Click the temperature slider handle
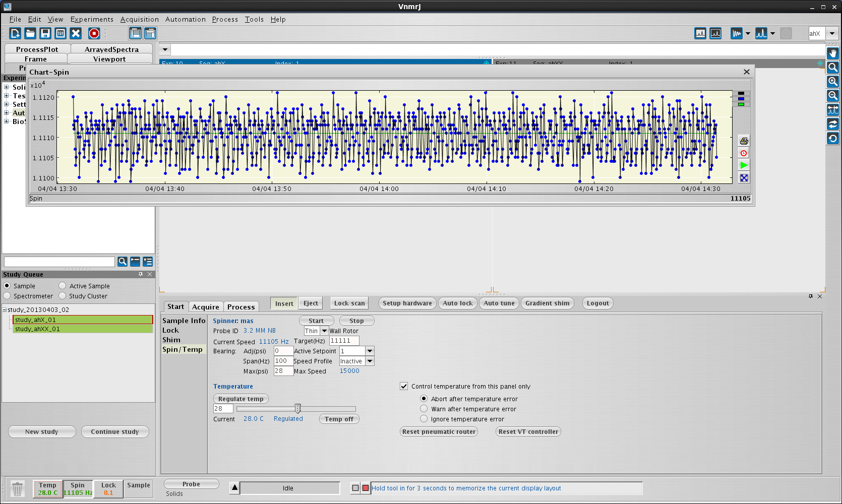842x504 pixels. pyautogui.click(x=297, y=408)
